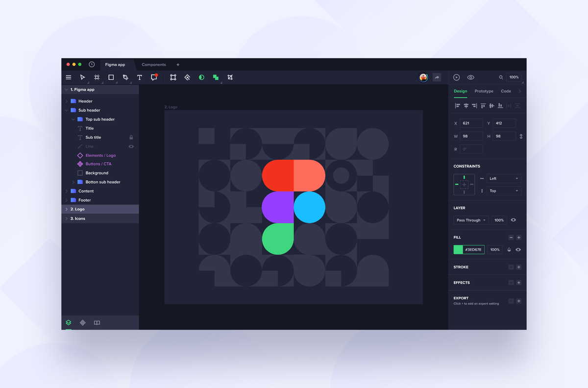Viewport: 588px width, 388px height.
Task: Select the Text tool in toolbar
Action: (140, 77)
